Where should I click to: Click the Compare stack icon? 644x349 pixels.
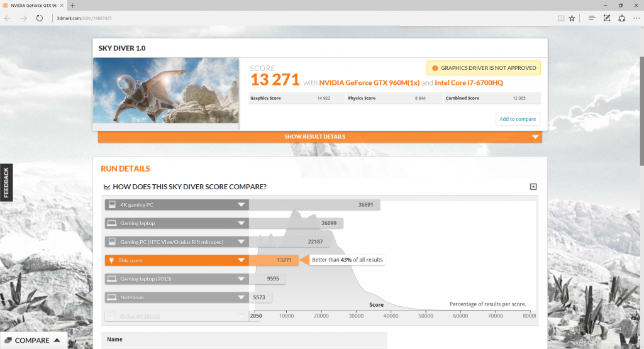point(8,340)
